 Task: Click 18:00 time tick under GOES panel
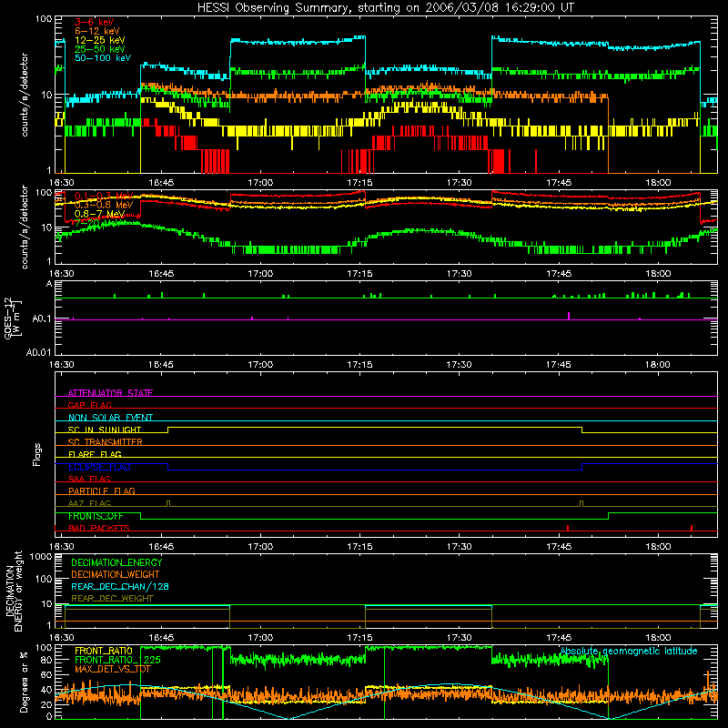pyautogui.click(x=658, y=365)
